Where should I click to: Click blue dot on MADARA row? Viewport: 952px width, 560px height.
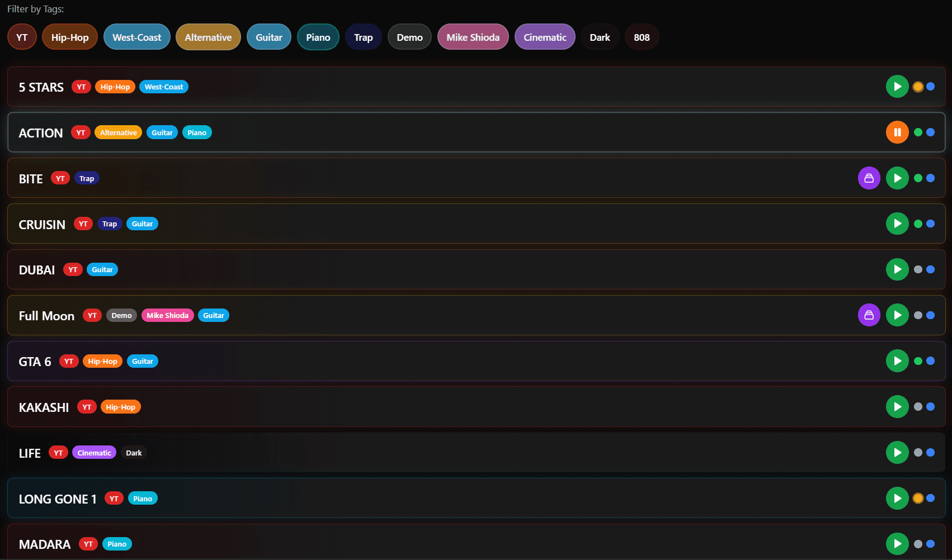(x=931, y=544)
